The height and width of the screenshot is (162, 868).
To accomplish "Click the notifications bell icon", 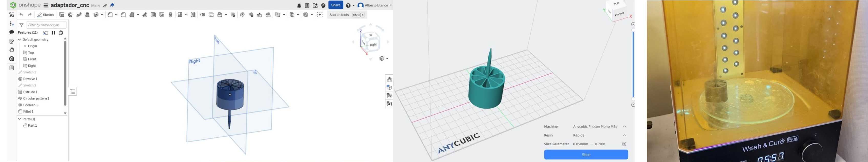I will [299, 6].
